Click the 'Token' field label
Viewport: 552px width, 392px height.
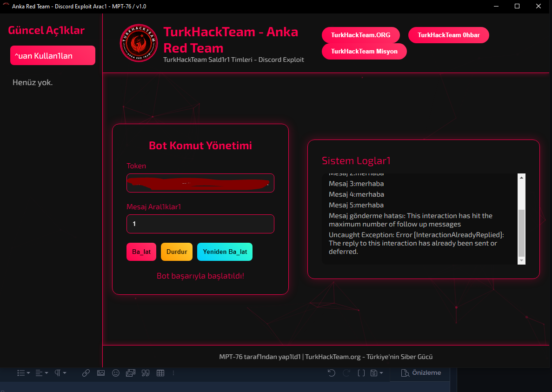136,166
